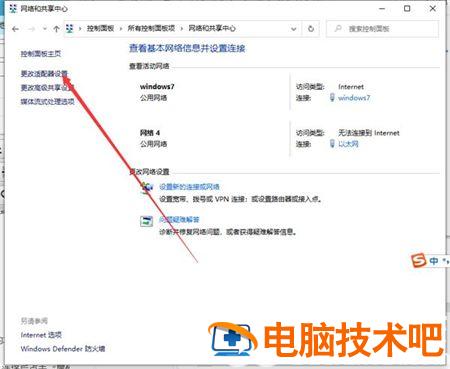Viewport: 450px width, 369px height.
Task: Close the 网络和共享中心 window
Action: pos(433,9)
